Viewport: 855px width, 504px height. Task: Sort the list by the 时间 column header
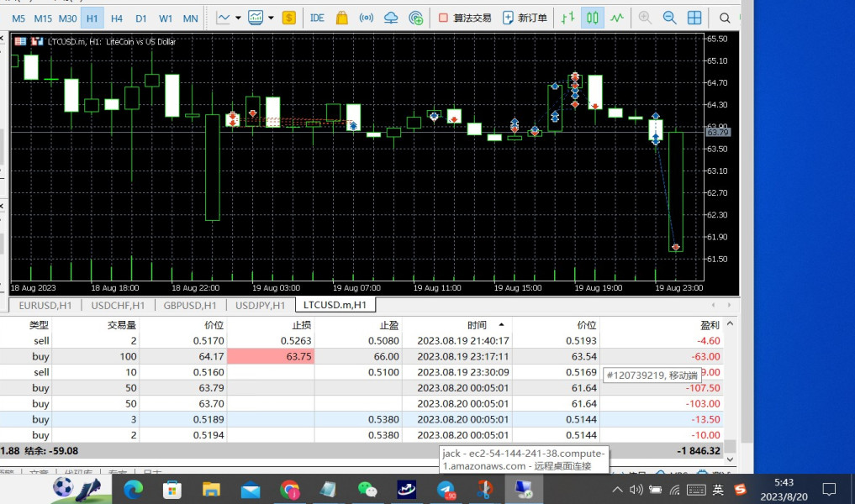[x=477, y=325]
